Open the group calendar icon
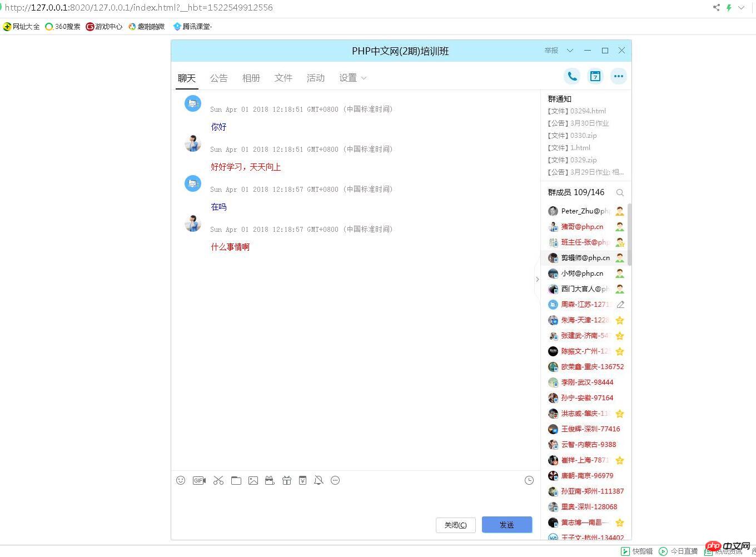Viewport: 756px width, 557px height. [595, 76]
